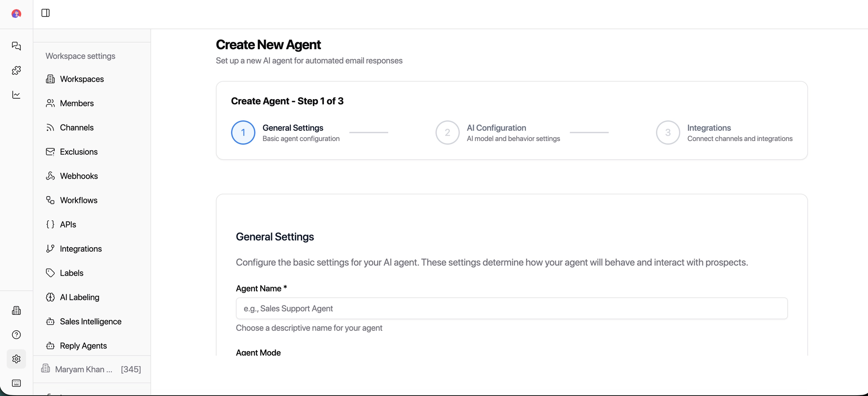Click the building icon in left rail
The width and height of the screenshot is (868, 396).
[16, 311]
